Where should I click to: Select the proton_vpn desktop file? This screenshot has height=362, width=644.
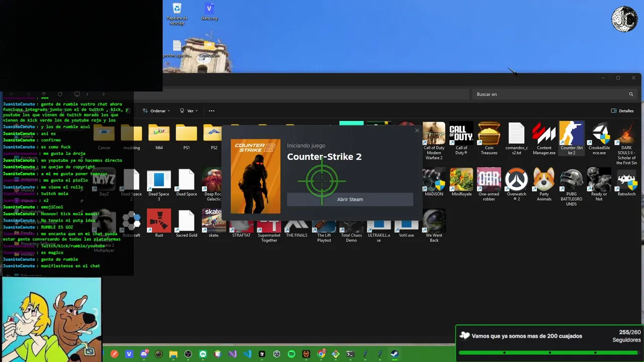point(177,49)
